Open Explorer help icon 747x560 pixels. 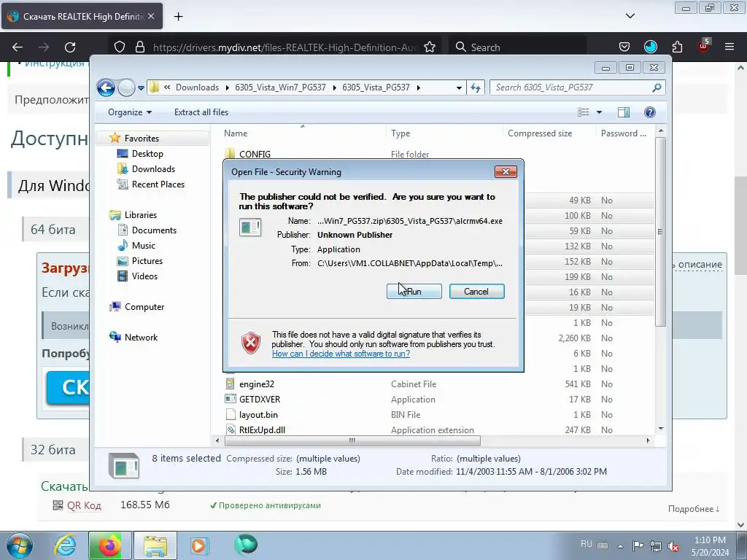coord(649,112)
